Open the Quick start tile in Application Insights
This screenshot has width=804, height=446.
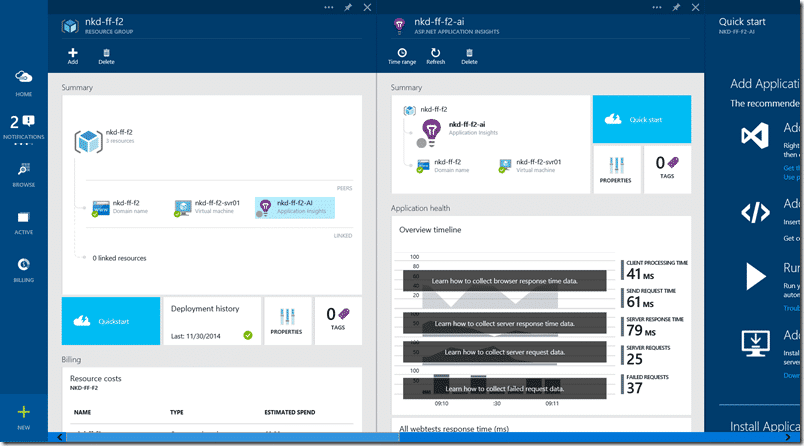tap(641, 119)
